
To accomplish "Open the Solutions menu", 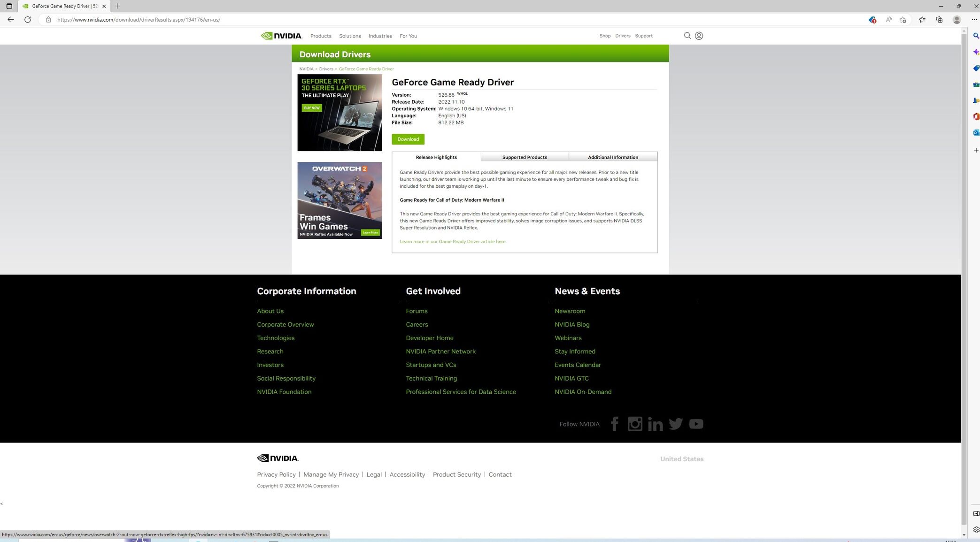I will [x=350, y=36].
